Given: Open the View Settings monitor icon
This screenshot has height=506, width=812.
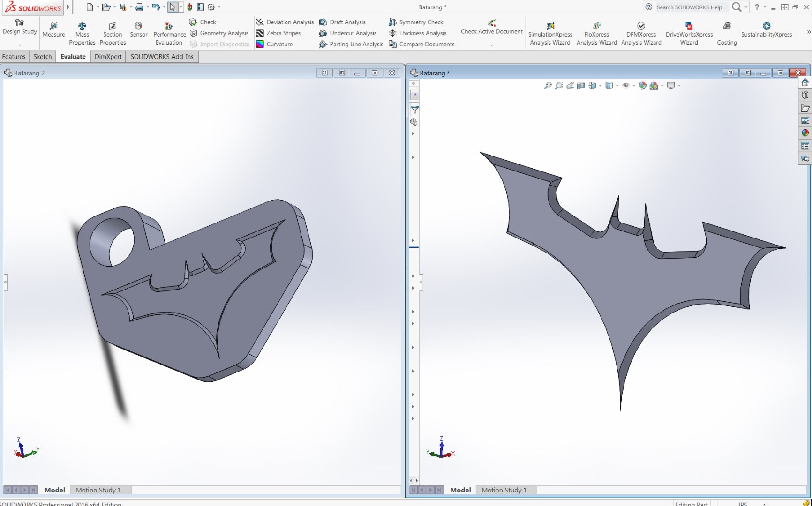Looking at the screenshot, I should point(671,86).
